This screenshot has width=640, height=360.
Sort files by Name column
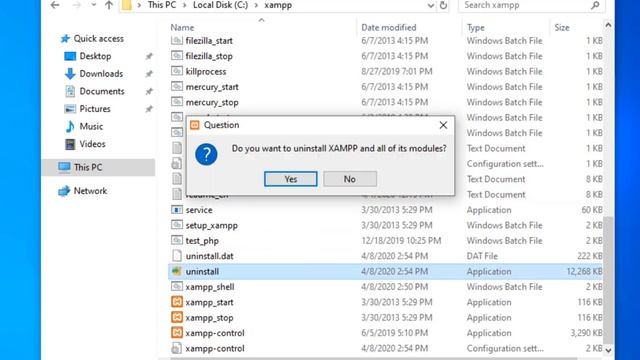182,27
